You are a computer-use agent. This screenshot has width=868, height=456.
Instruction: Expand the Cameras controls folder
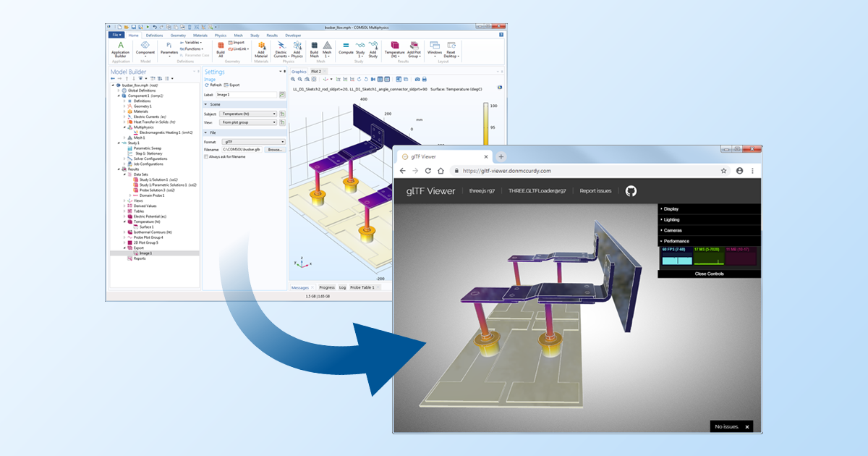(709, 230)
